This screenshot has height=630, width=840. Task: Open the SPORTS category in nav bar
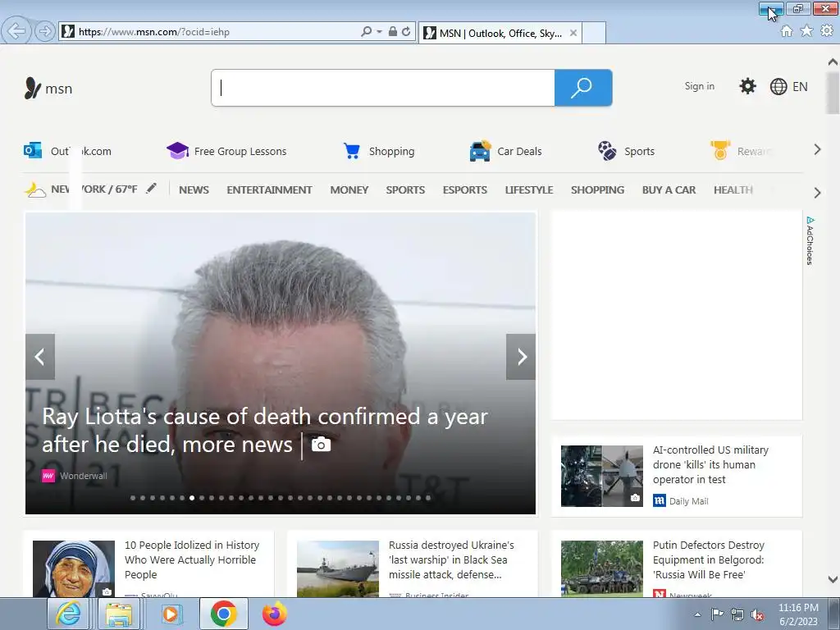[x=405, y=189]
